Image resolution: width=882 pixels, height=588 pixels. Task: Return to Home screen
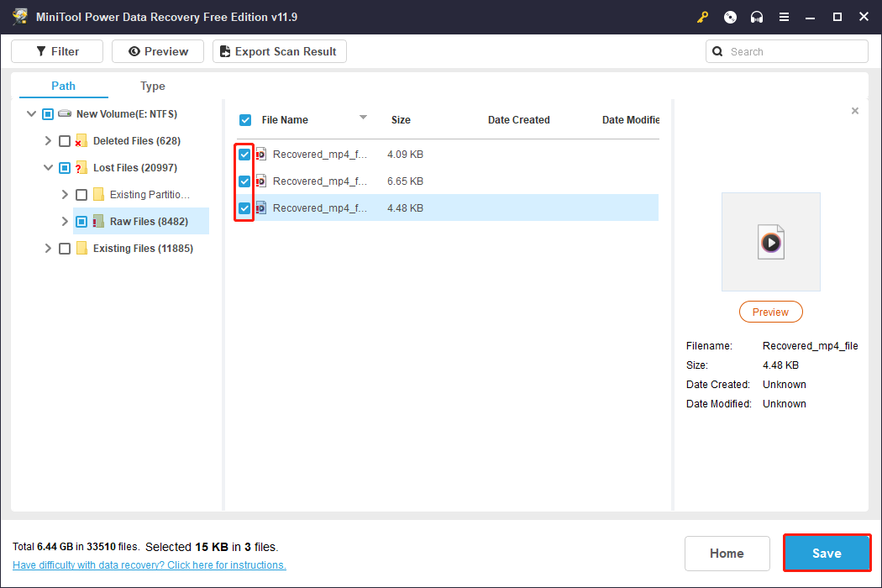727,553
